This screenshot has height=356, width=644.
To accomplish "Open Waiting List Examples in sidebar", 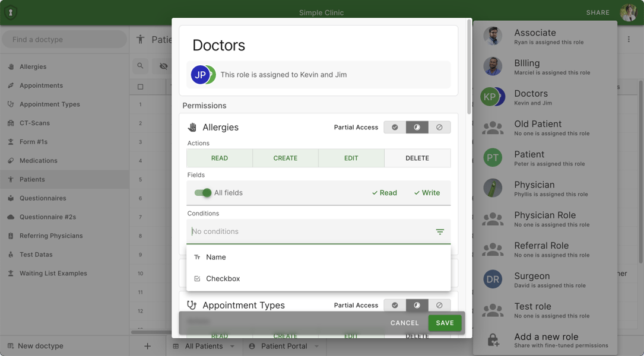I will (x=65, y=274).
